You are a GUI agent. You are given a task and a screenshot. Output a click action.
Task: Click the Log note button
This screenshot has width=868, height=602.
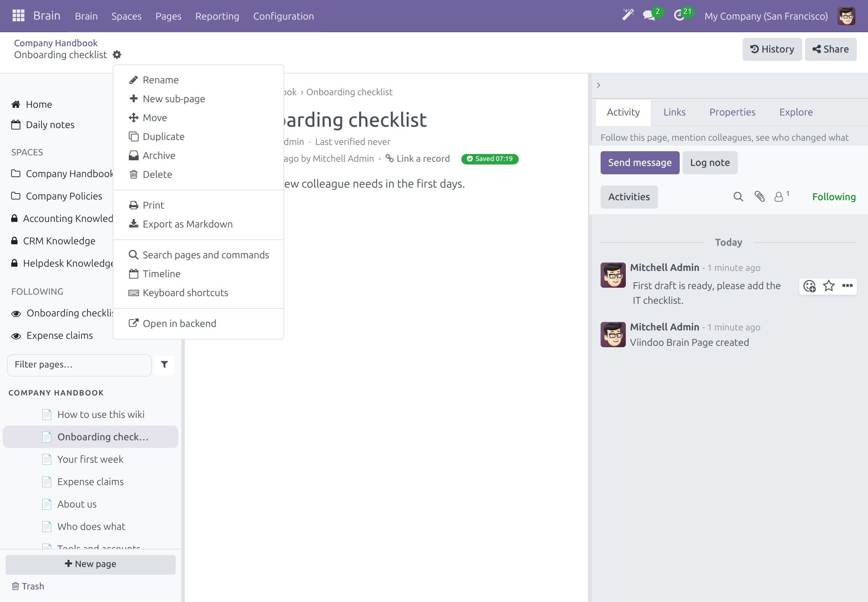[709, 162]
